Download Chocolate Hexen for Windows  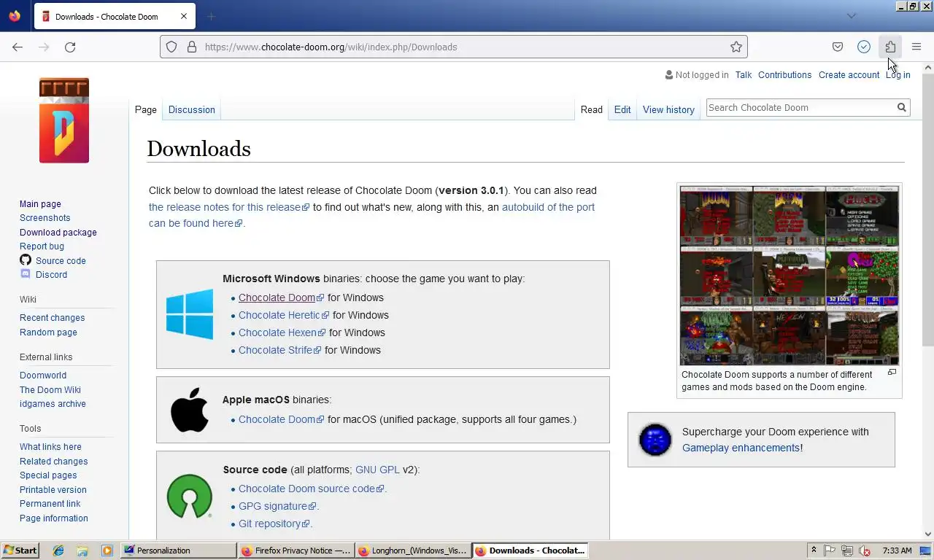(282, 332)
